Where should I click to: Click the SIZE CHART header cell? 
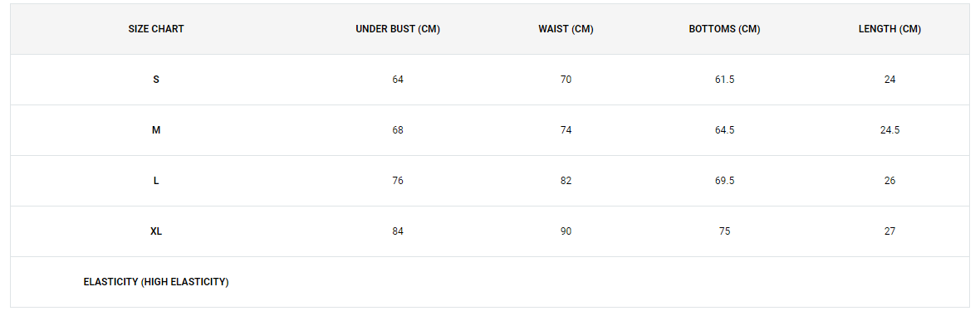(x=156, y=29)
